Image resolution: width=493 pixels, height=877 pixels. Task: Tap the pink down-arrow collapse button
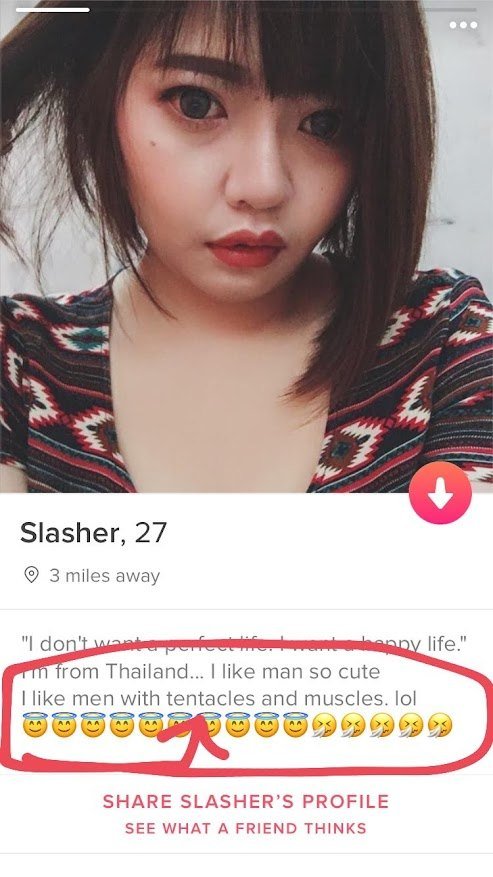coord(440,493)
